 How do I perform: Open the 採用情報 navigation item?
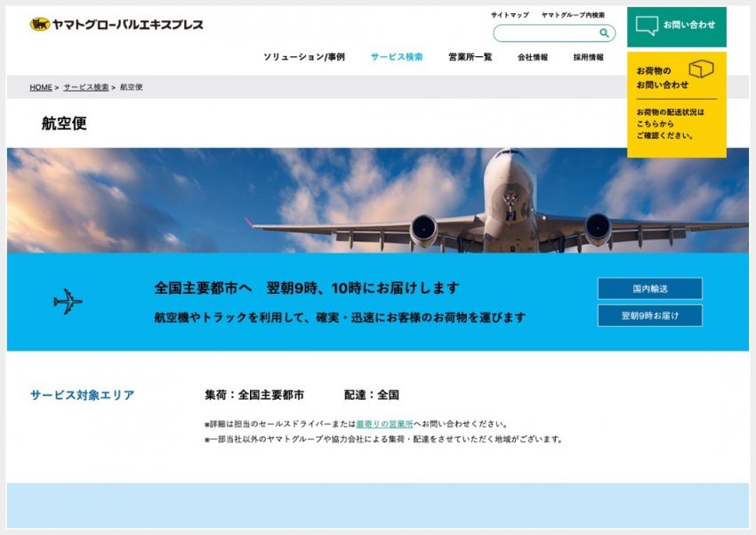coord(588,57)
